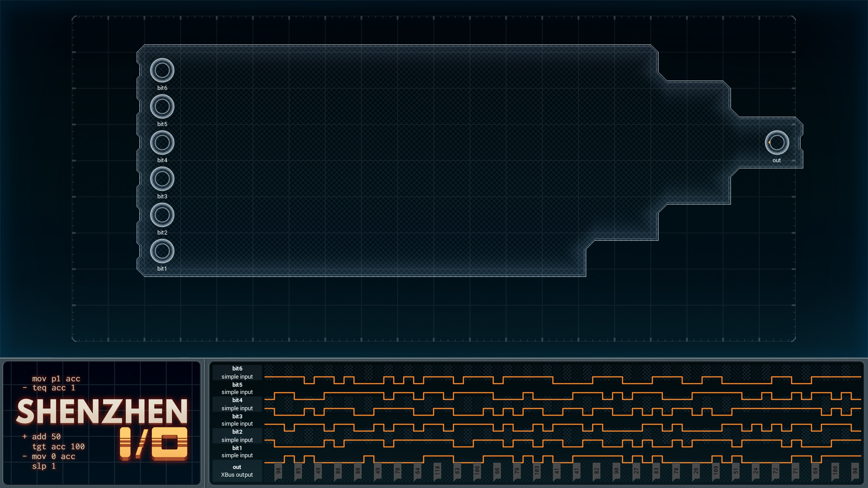Click the out XBus pin
This screenshot has width=868, height=488.
tap(777, 143)
